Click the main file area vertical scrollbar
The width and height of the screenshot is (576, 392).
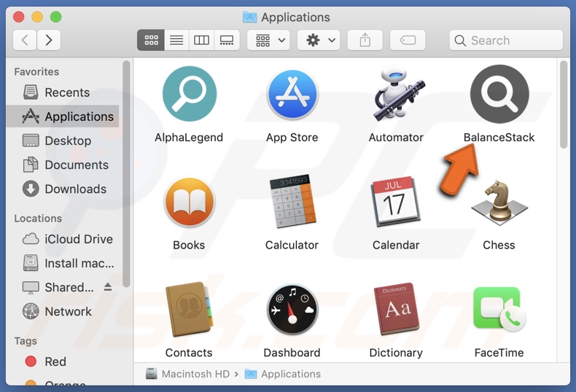tap(564, 105)
